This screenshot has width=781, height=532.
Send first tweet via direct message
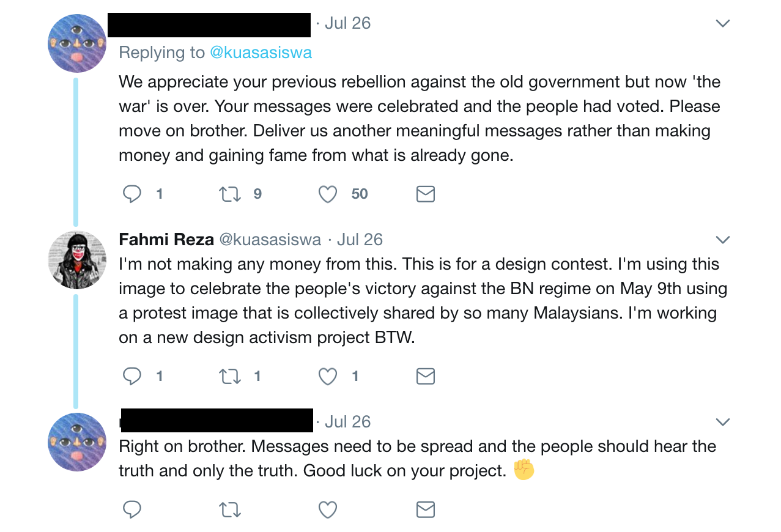pyautogui.click(x=425, y=194)
